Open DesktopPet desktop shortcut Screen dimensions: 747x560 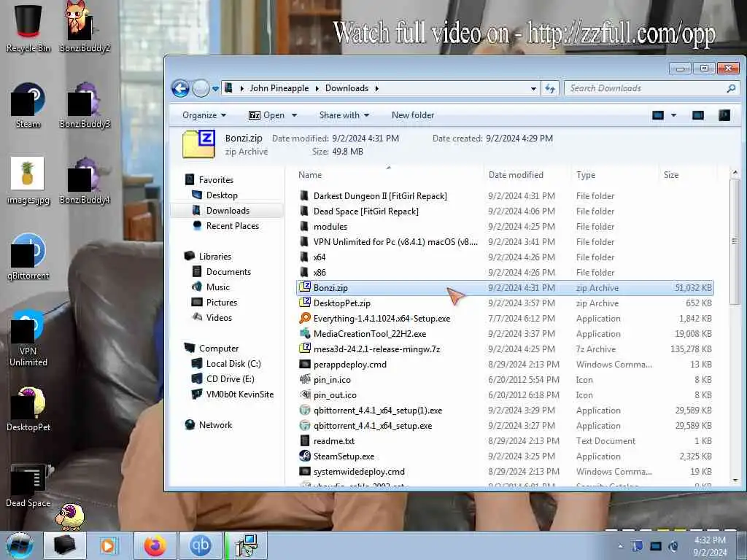pyautogui.click(x=28, y=410)
